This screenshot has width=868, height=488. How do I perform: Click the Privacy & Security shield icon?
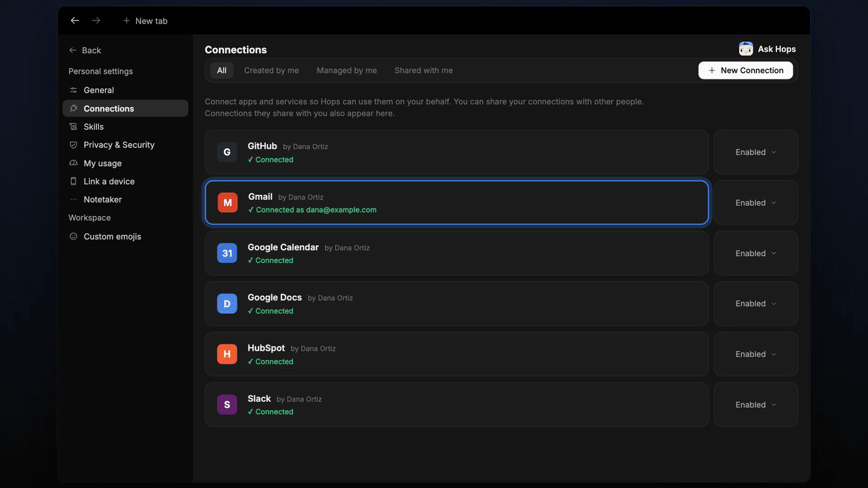tap(74, 145)
